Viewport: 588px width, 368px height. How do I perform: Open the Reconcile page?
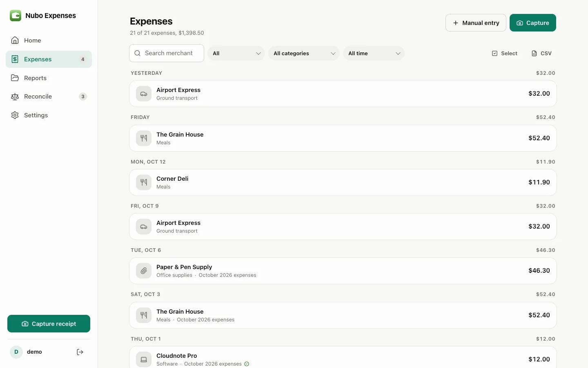point(49,96)
